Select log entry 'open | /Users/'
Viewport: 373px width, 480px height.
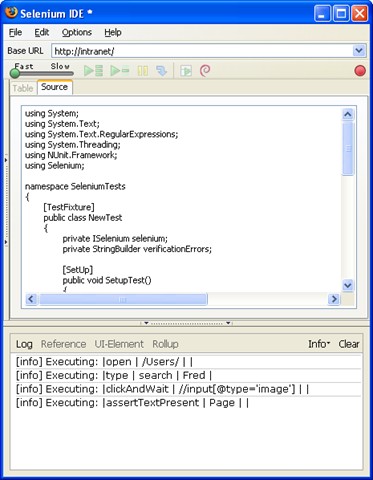tap(188, 362)
